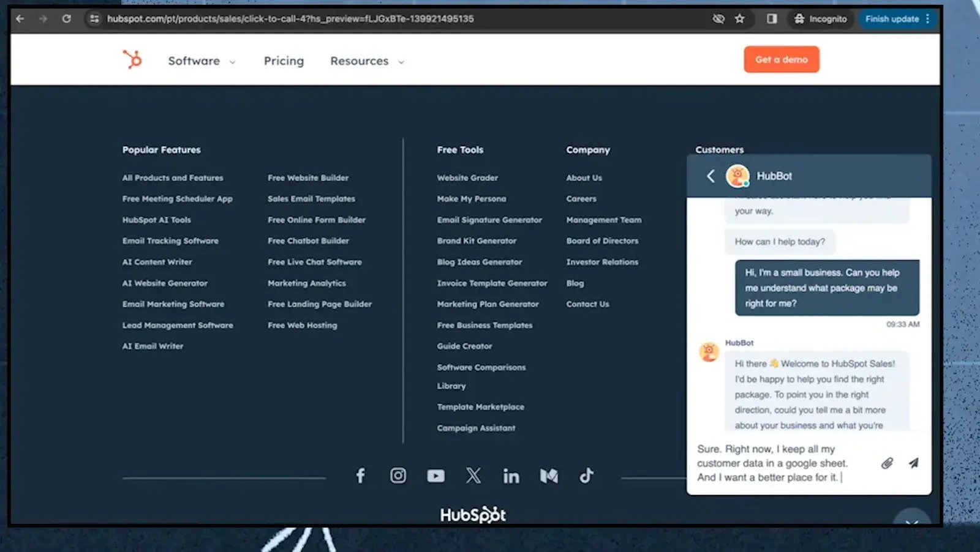
Task: Click the TikTok social icon
Action: point(586,476)
